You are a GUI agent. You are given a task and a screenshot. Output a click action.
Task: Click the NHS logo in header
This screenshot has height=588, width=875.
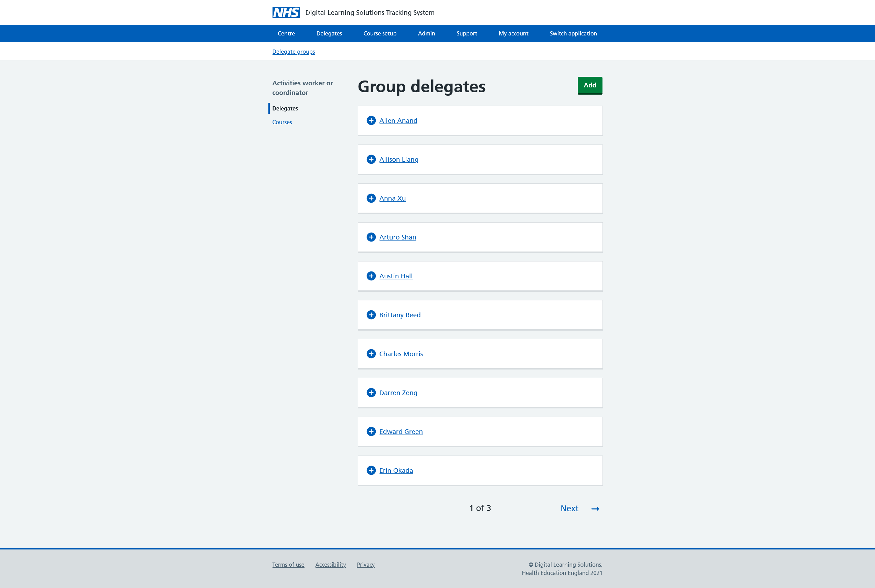[x=286, y=12]
